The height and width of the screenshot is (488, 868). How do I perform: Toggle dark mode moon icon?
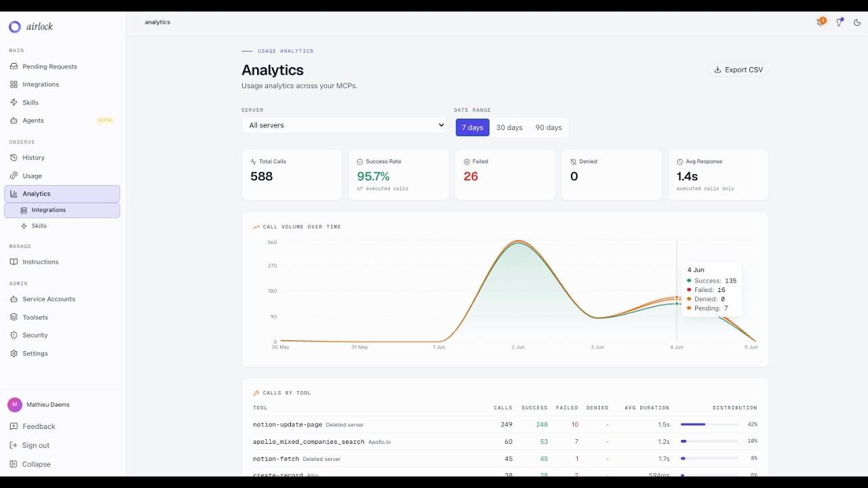click(x=857, y=22)
